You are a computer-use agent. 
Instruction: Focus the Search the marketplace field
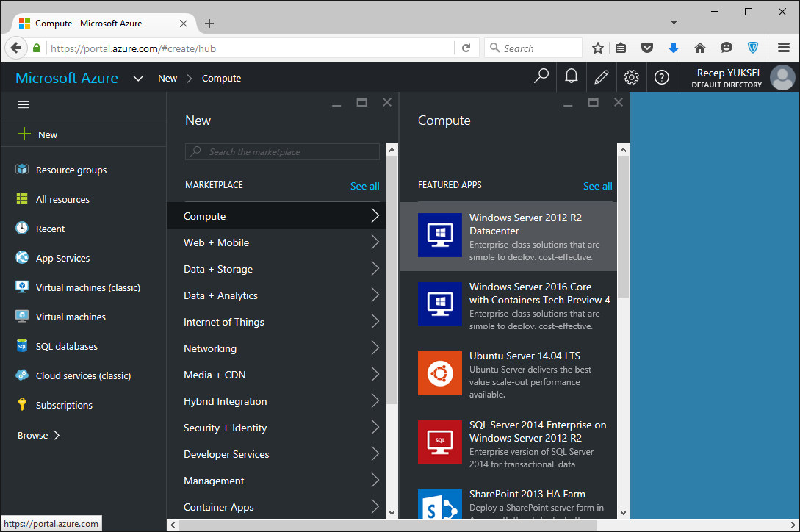282,151
